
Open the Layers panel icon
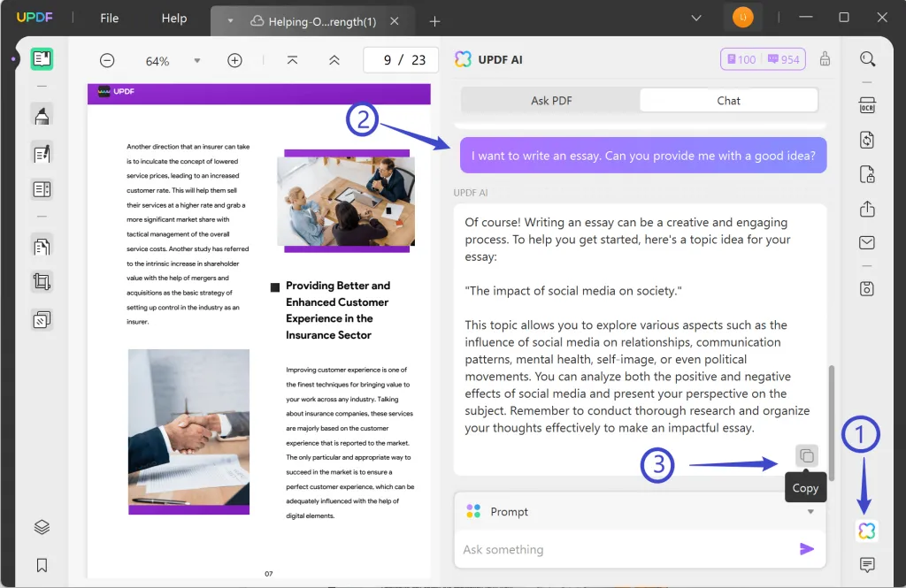point(42,527)
